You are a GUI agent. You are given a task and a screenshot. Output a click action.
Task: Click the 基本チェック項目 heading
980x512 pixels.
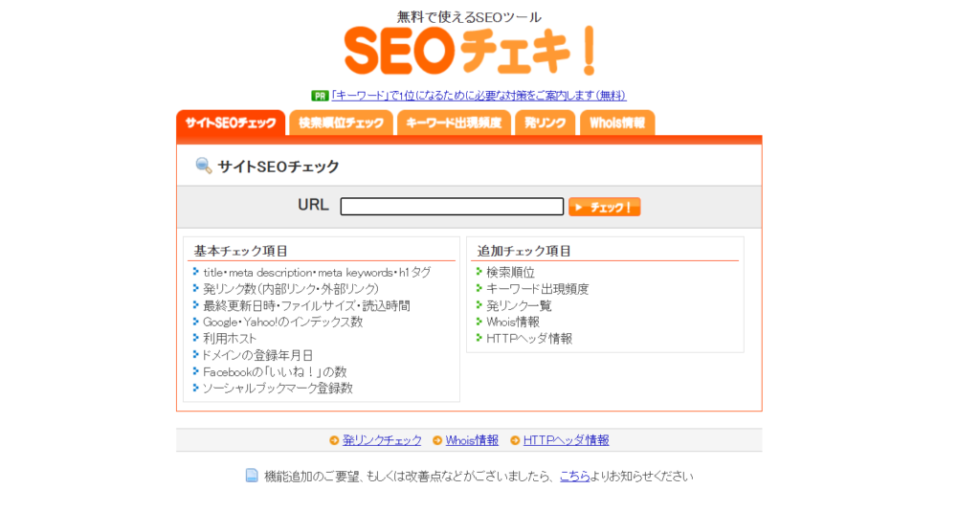(240, 252)
